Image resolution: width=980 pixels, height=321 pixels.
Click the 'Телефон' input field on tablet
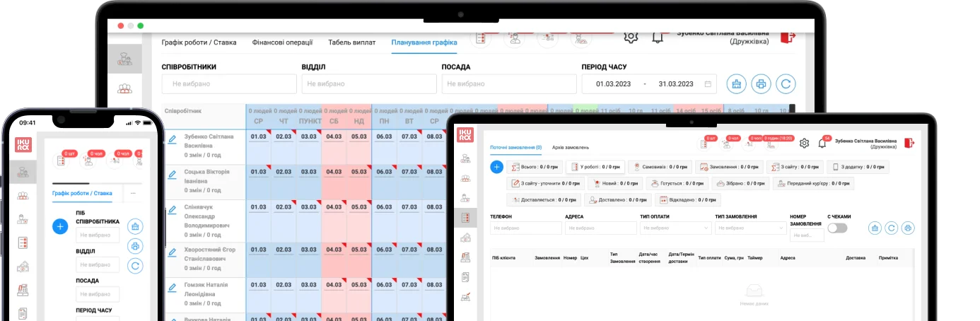[525, 228]
